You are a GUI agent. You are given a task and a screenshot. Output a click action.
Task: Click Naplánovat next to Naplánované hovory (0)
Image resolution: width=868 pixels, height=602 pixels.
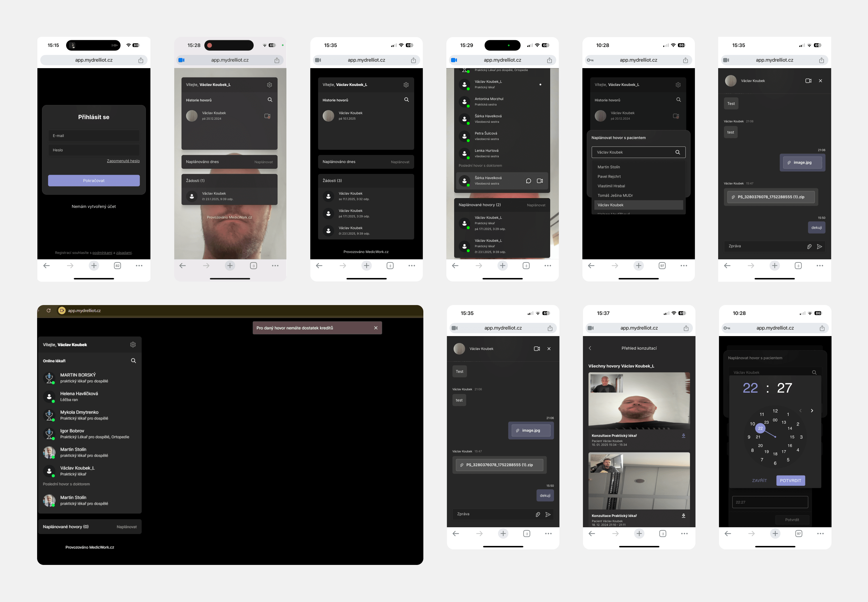point(127,527)
